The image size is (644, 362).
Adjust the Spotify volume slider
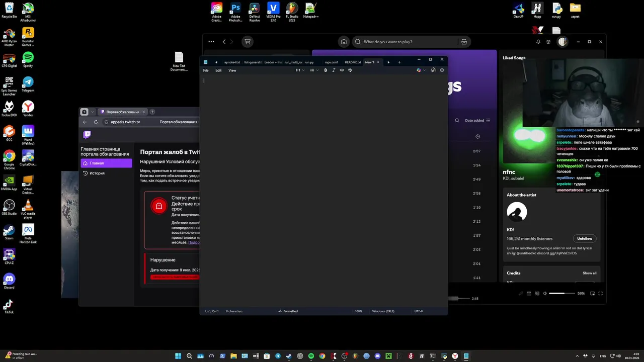tap(561, 293)
